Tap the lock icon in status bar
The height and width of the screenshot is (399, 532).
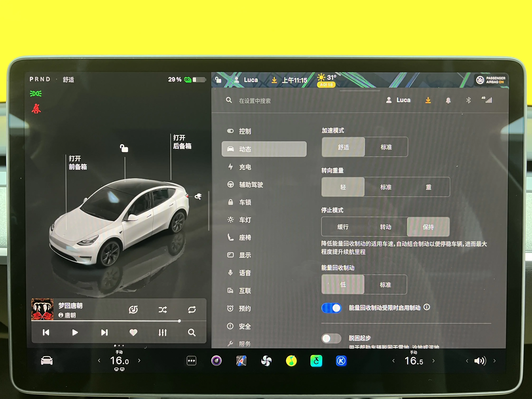pyautogui.click(x=218, y=80)
